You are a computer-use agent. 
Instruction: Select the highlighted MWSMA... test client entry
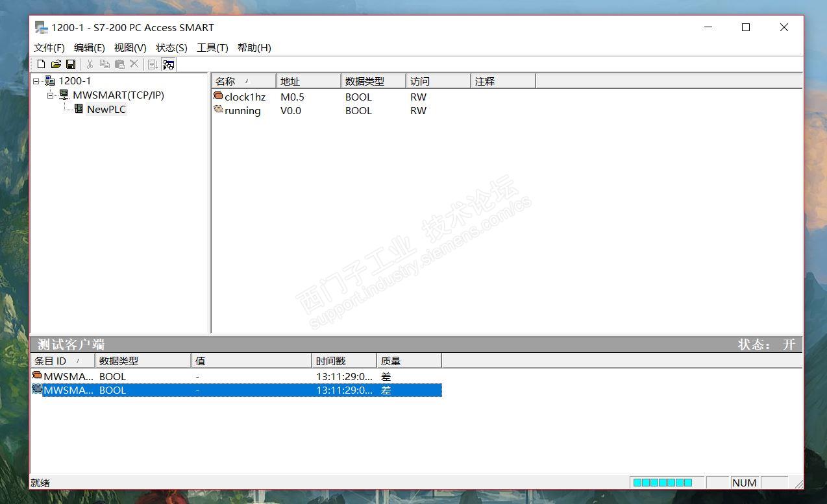point(68,390)
